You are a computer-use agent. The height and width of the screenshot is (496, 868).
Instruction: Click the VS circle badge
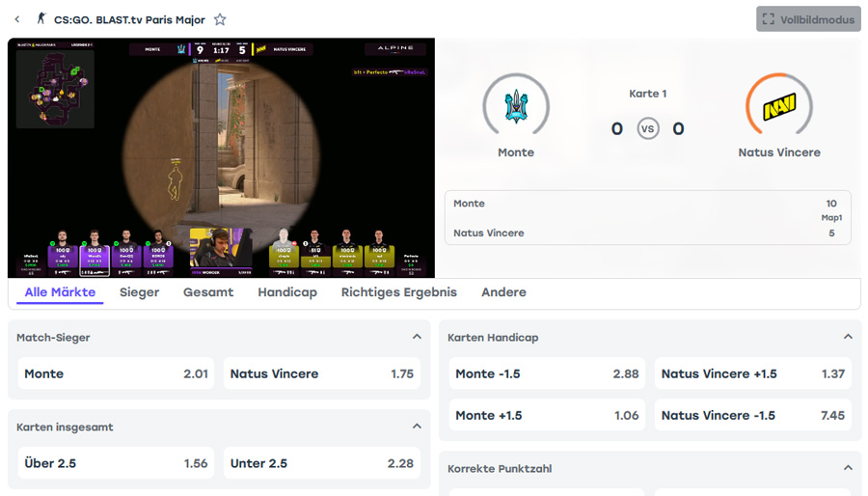tap(647, 129)
